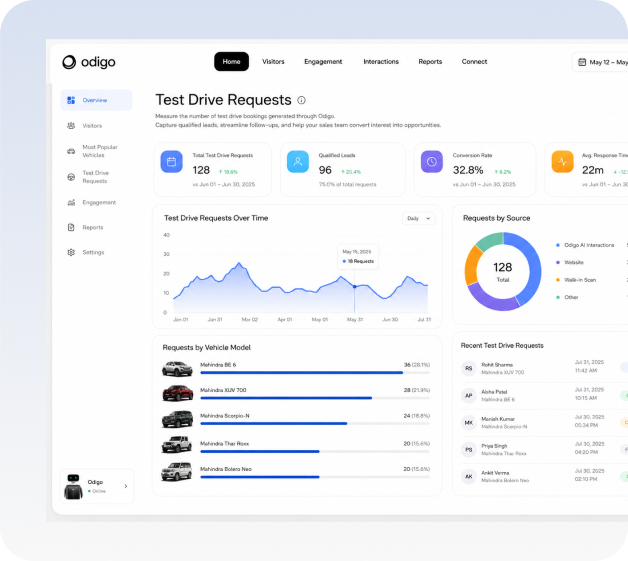Click the Reports document icon in sidebar
Screen dimensions: 628x561
coord(71,227)
